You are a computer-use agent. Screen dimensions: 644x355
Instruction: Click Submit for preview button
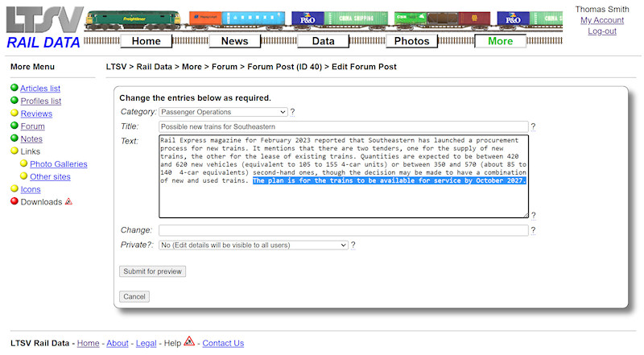pyautogui.click(x=152, y=271)
